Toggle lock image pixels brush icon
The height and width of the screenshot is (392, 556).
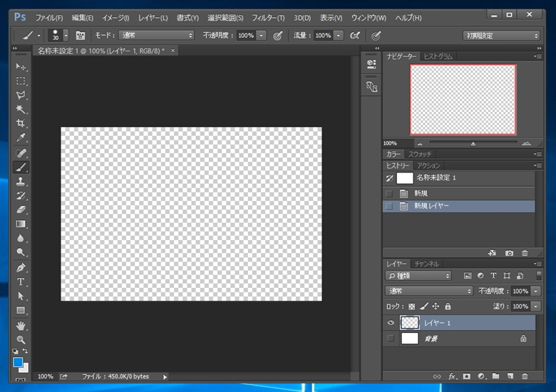[x=424, y=306]
